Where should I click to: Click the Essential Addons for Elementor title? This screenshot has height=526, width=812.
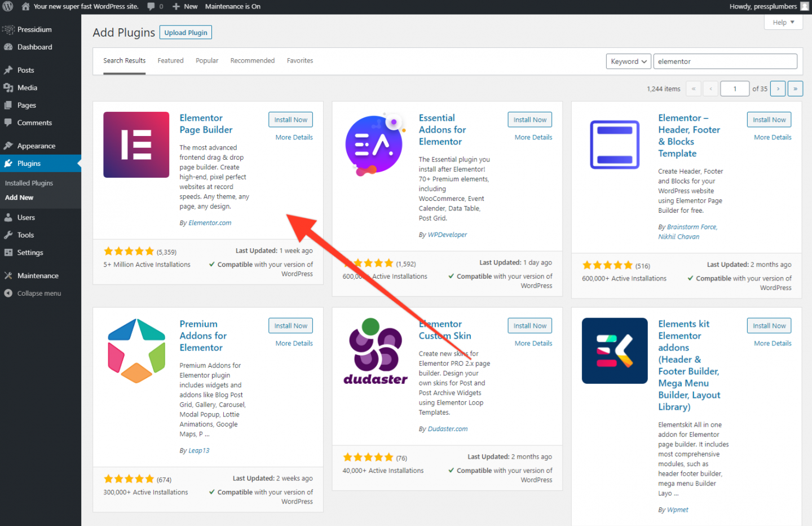click(x=442, y=130)
